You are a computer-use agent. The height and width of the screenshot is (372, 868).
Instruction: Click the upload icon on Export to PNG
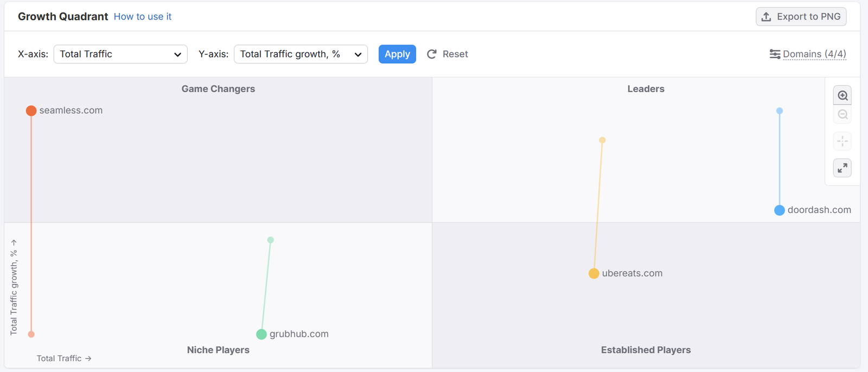click(766, 17)
